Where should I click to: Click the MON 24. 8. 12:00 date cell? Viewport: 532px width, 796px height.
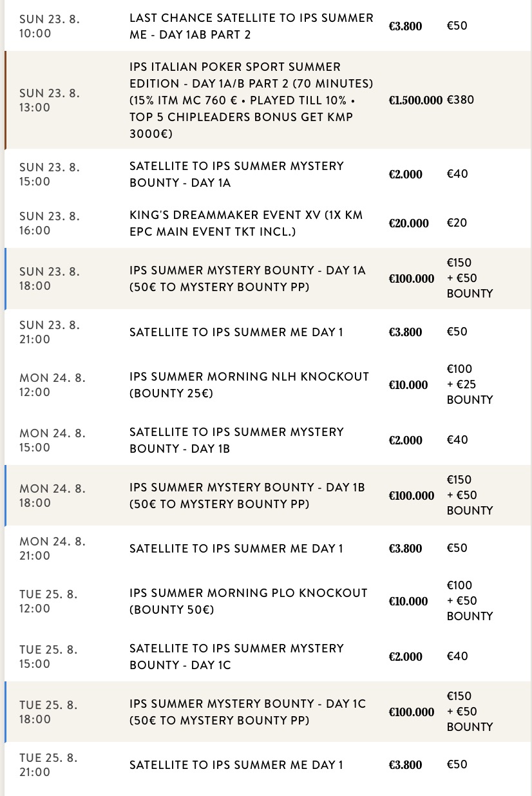[x=52, y=384]
